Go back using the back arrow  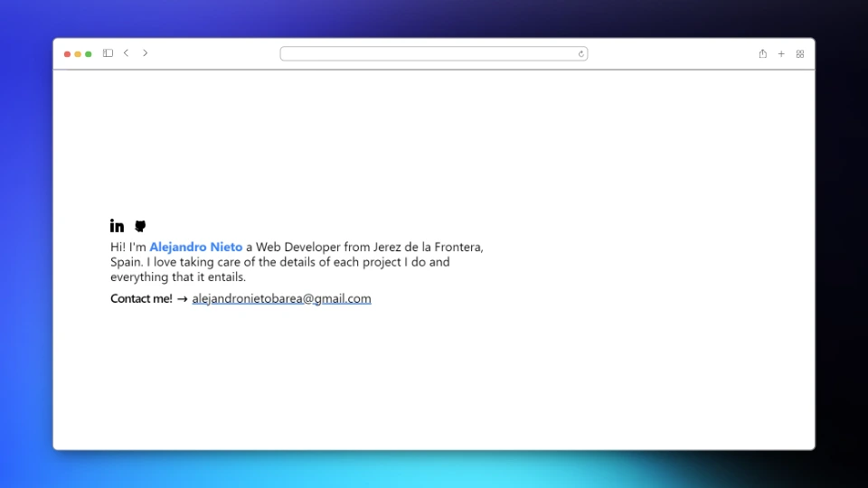click(x=126, y=53)
